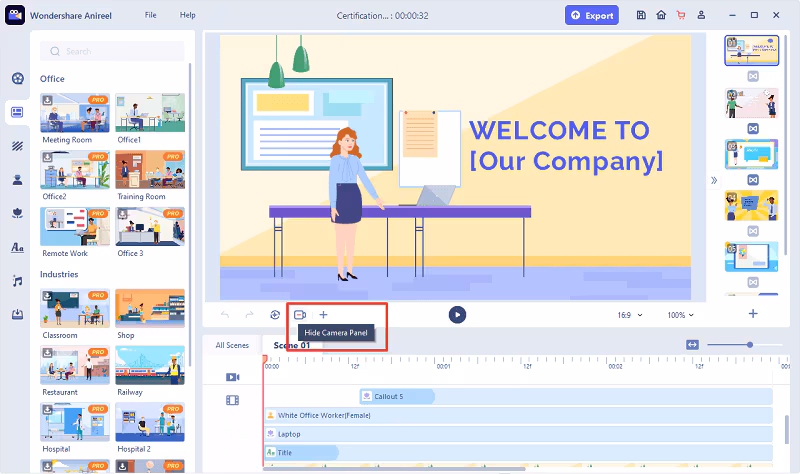Select scene 05 thumbnail in scene list

click(752, 257)
